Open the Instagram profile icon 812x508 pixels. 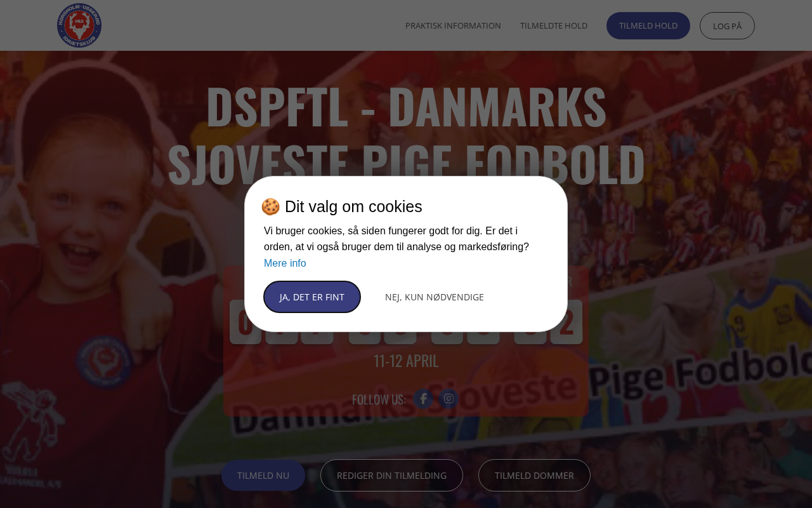(x=449, y=399)
